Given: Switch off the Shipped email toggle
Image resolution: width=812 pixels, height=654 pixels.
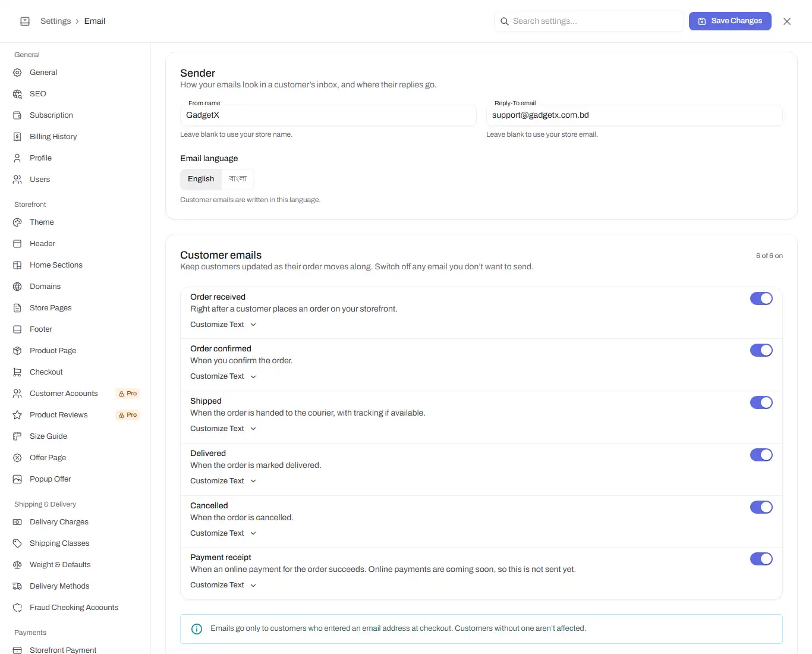Looking at the screenshot, I should click(761, 403).
